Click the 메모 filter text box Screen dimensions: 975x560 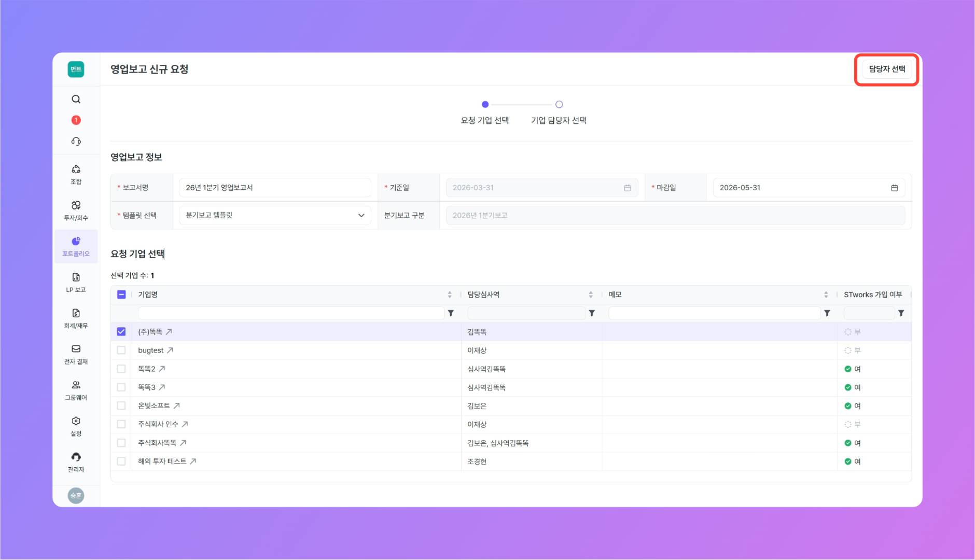tap(714, 313)
